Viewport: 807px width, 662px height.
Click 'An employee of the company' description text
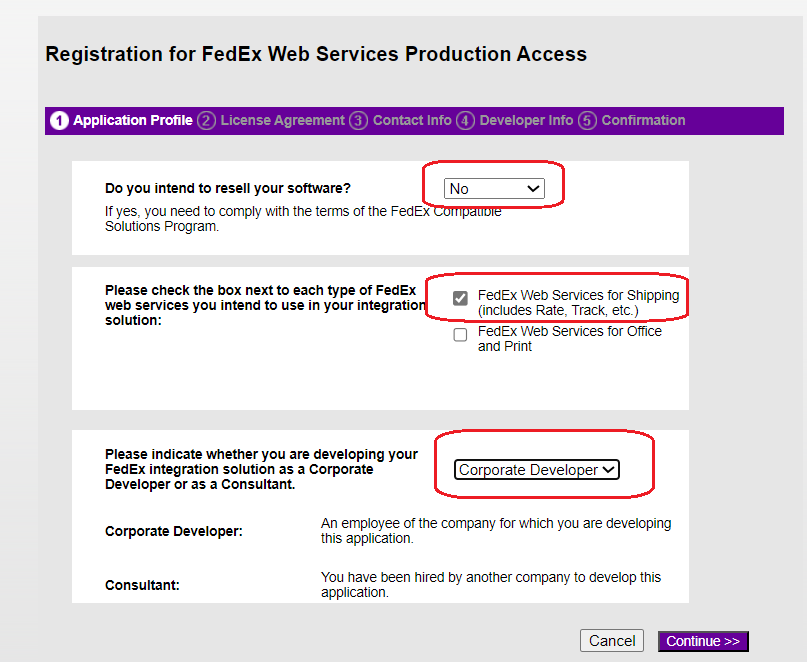pos(496,531)
